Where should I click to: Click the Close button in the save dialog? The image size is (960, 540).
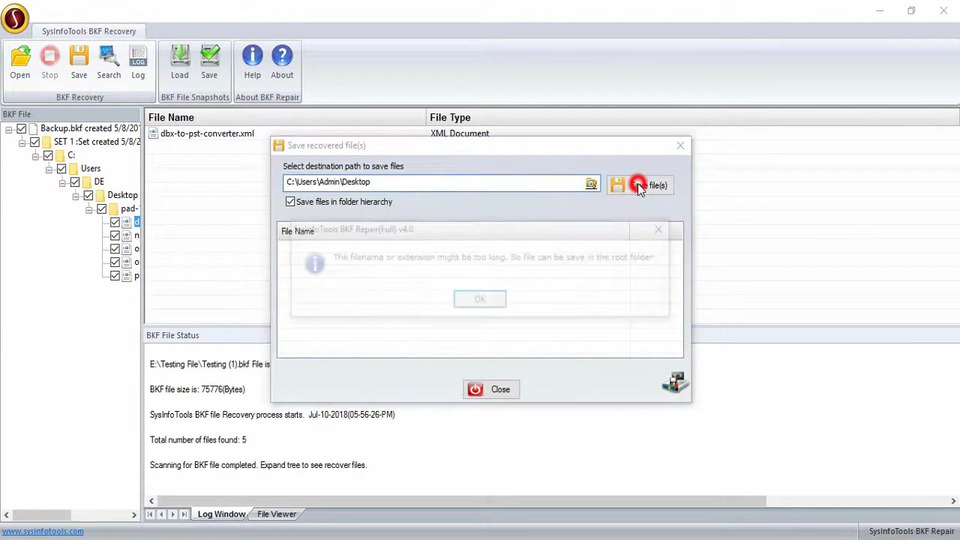491,389
